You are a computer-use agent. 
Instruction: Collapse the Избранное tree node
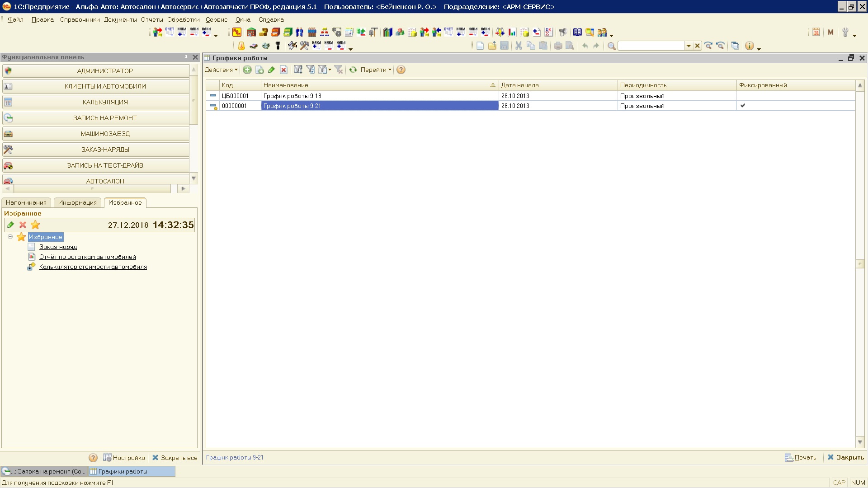pyautogui.click(x=10, y=237)
